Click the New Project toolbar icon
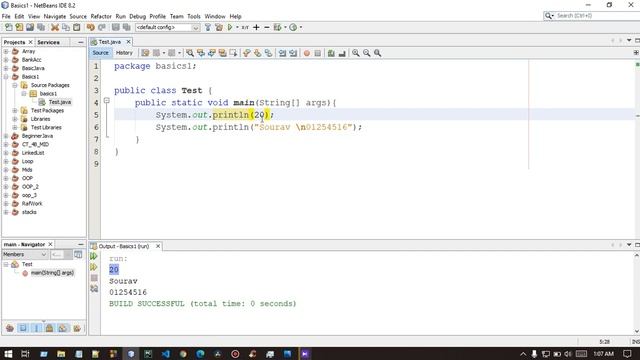 [19, 27]
